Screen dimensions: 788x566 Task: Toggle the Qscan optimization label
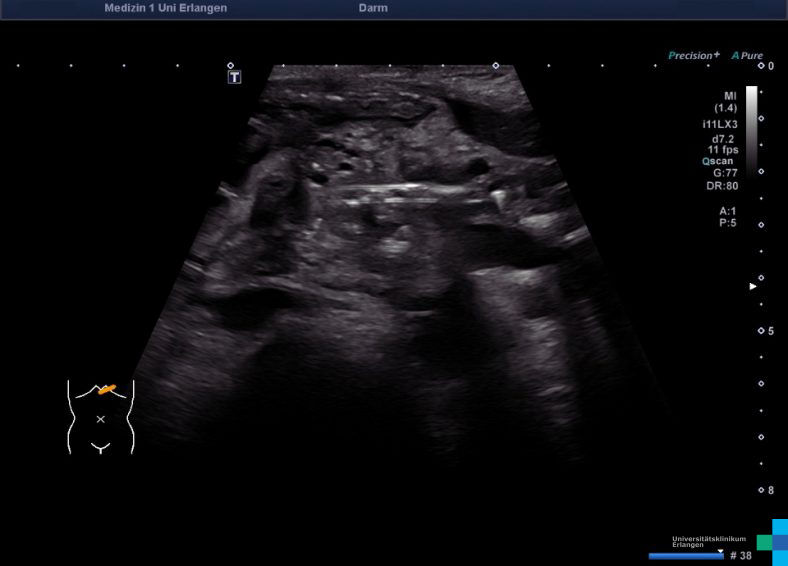tap(720, 161)
